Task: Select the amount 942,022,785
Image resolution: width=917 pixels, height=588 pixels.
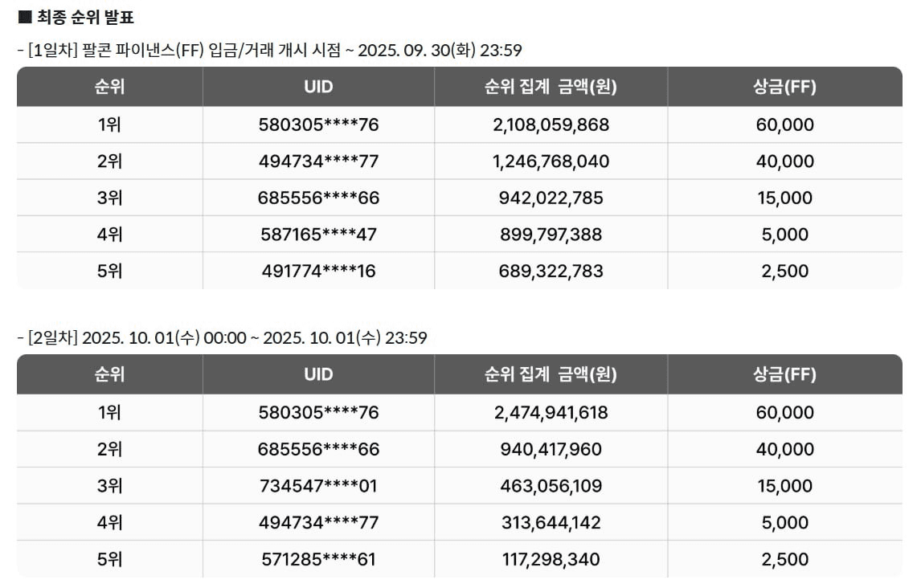Action: tap(551, 198)
